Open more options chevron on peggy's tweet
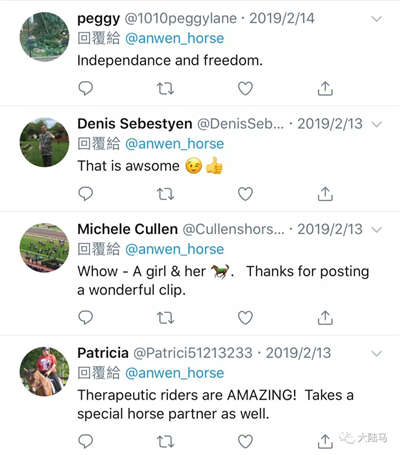Screen dimensions: 400x455 (377, 19)
